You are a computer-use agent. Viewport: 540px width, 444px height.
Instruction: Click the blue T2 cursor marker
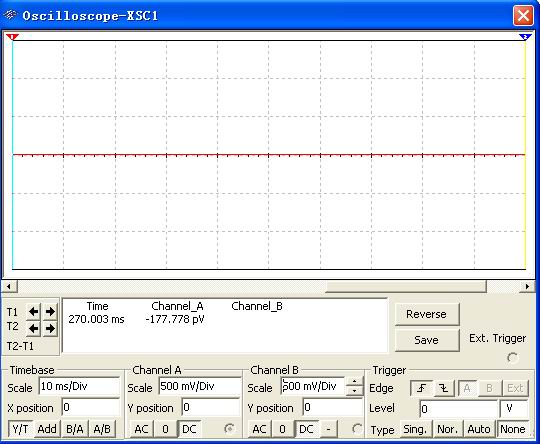coord(525,37)
